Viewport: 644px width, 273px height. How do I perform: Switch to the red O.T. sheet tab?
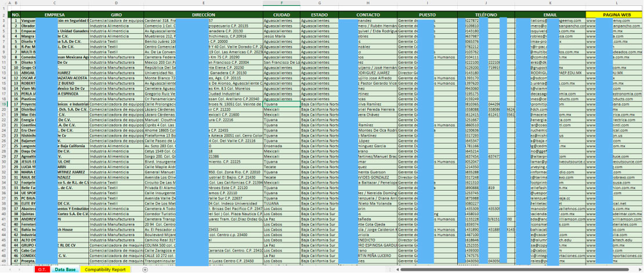coord(41,270)
